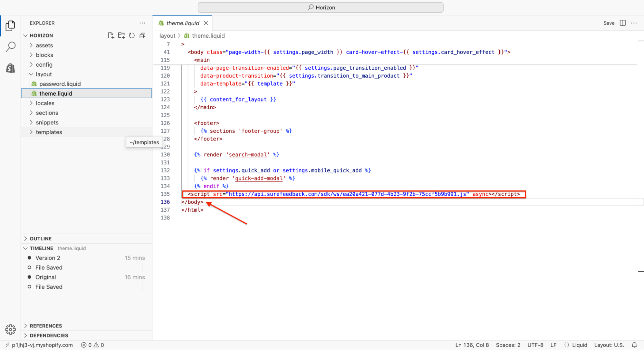Screen dimensions: 644x350
Task: Click the Horizon search bar at top
Action: [321, 7]
